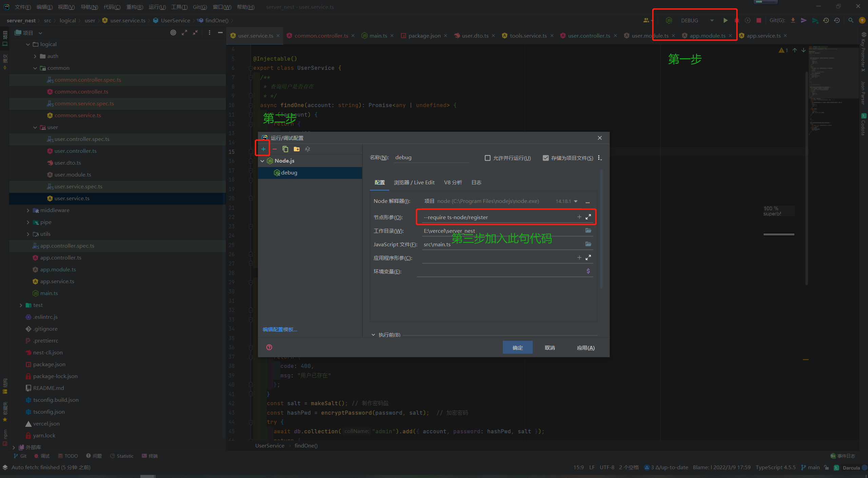Uncheck the 存储为项目文件 option
The width and height of the screenshot is (868, 478).
[546, 158]
